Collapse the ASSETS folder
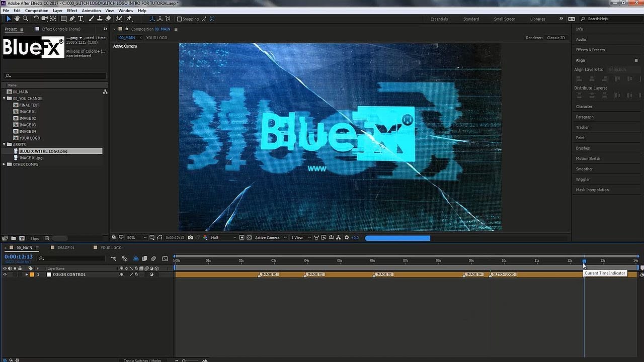The height and width of the screenshot is (362, 644). click(x=4, y=144)
